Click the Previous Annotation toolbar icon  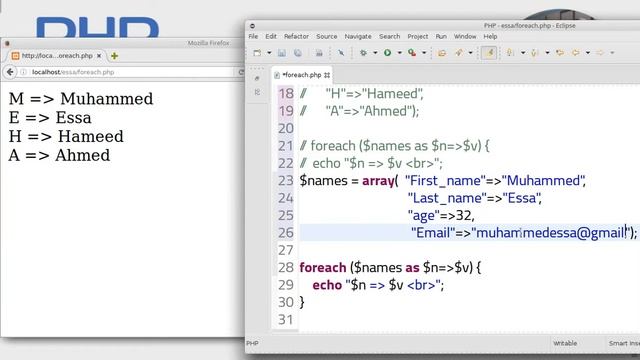tap(535, 53)
